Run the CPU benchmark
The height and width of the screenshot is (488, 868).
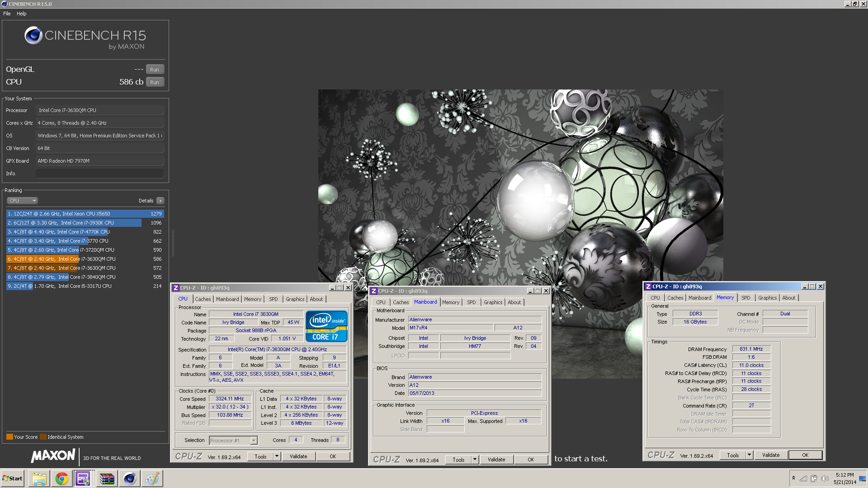click(155, 82)
